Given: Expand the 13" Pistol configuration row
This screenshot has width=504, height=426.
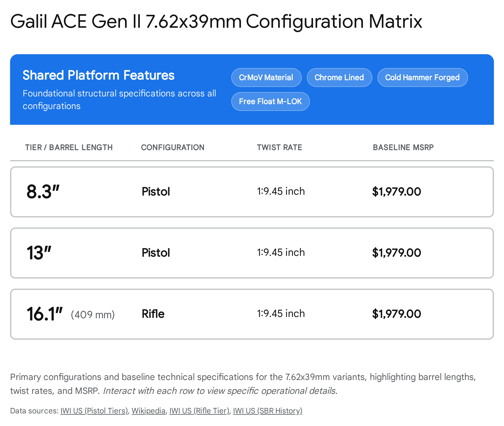Looking at the screenshot, I should point(252,253).
